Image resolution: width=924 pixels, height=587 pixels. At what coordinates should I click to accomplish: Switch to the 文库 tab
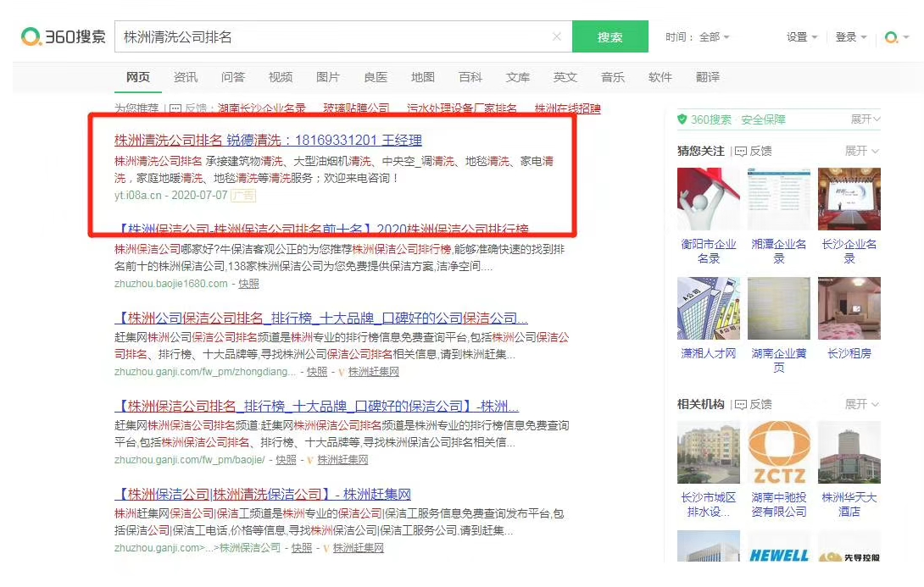click(517, 77)
